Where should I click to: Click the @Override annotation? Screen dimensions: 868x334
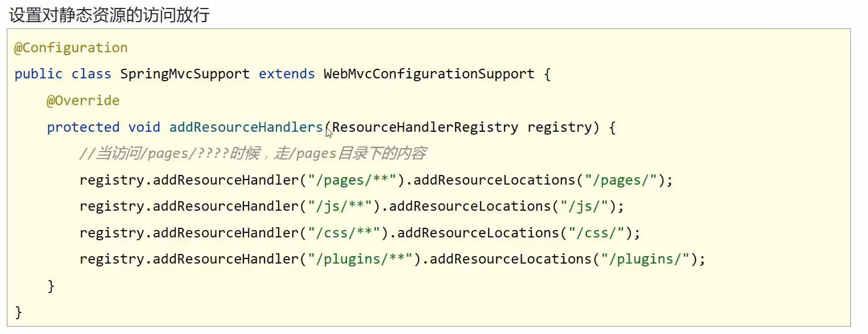(x=83, y=101)
